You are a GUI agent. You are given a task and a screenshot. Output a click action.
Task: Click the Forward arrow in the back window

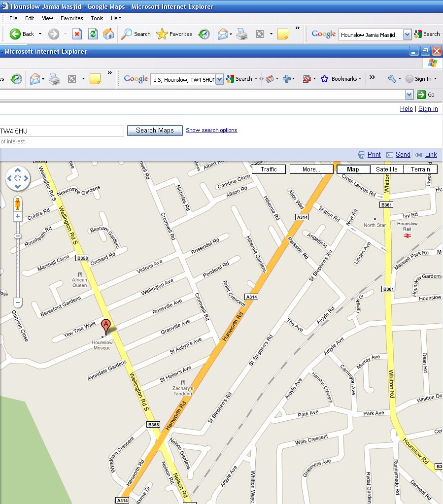pos(54,34)
